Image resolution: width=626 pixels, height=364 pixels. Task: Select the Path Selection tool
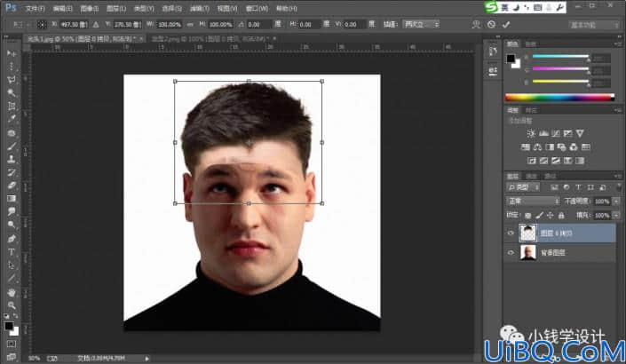point(12,265)
